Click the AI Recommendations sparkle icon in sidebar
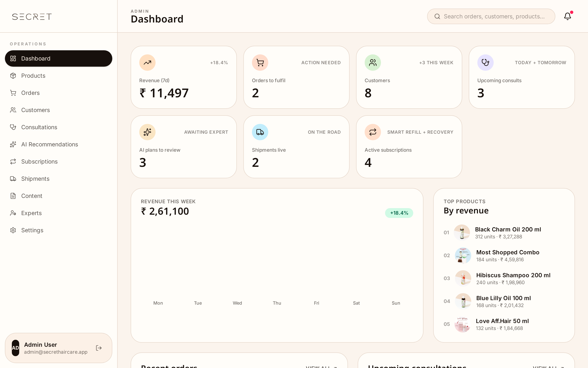588x368 pixels. click(x=13, y=144)
